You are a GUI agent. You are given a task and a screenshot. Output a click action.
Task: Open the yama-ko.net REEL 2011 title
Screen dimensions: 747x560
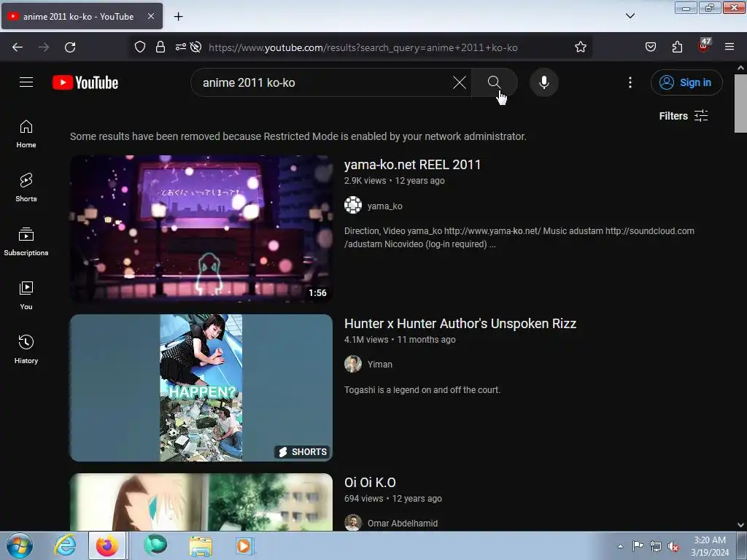point(413,165)
